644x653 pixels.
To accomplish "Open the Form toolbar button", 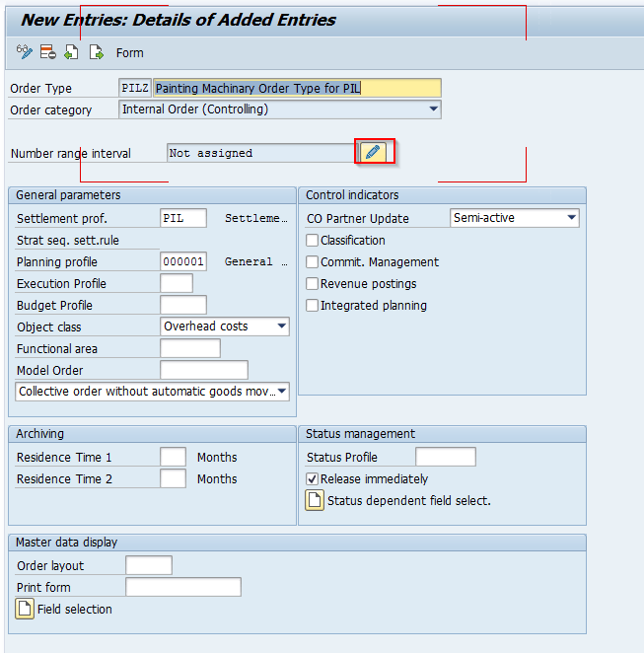I will tap(129, 53).
